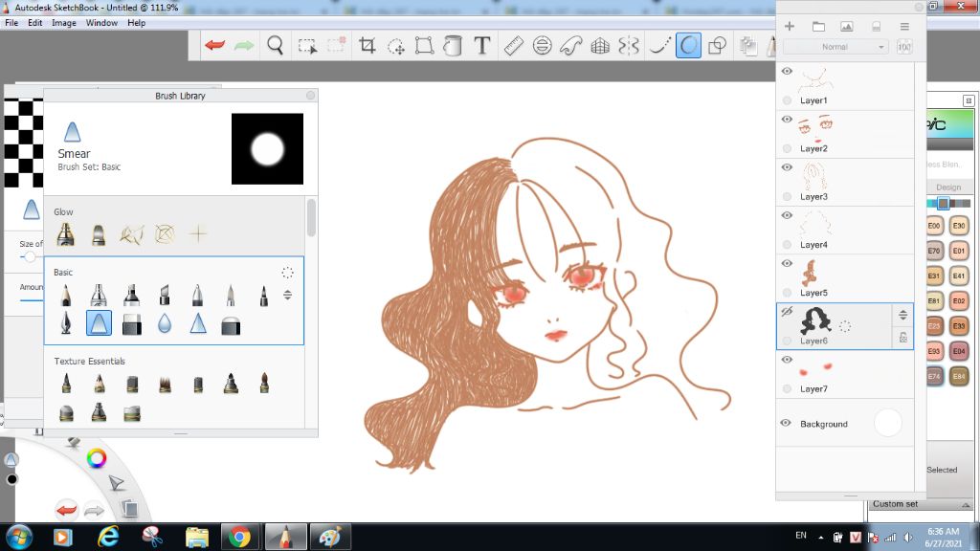Hide the Background layer eye
The image size is (980, 551).
(786, 423)
